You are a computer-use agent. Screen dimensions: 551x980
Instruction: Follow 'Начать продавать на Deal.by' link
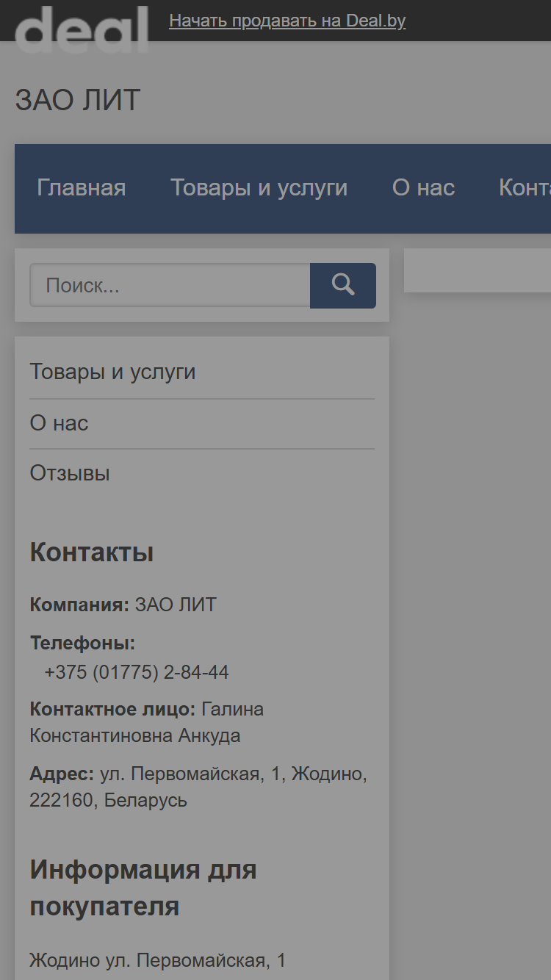point(287,21)
